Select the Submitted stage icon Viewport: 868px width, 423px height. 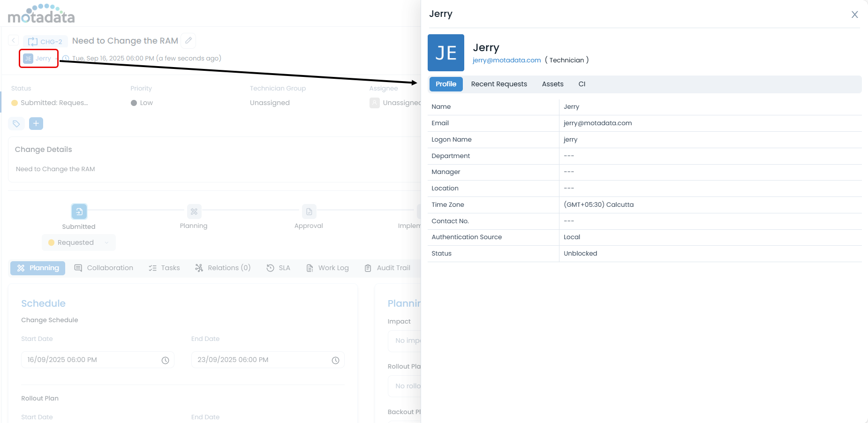click(x=79, y=211)
